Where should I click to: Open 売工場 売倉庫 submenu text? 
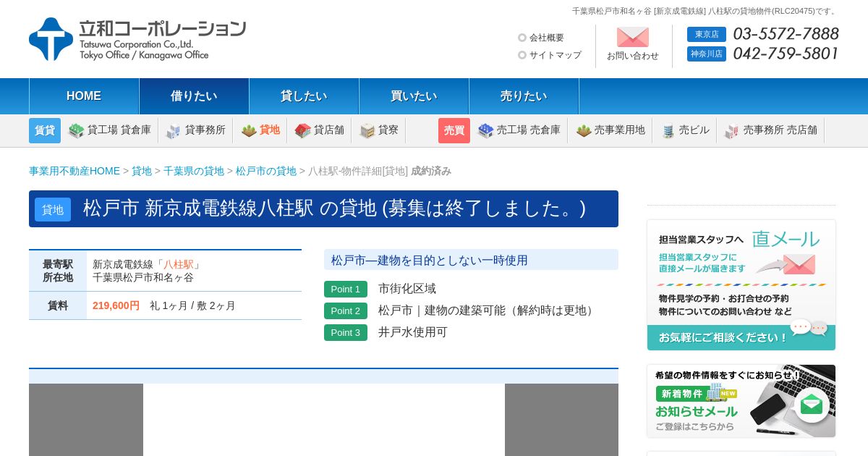coord(528,130)
